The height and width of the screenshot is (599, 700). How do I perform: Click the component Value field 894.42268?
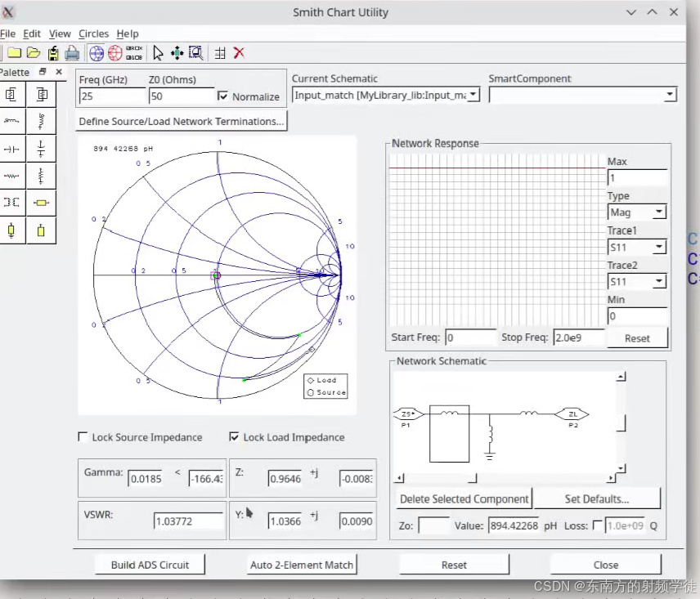click(x=514, y=525)
